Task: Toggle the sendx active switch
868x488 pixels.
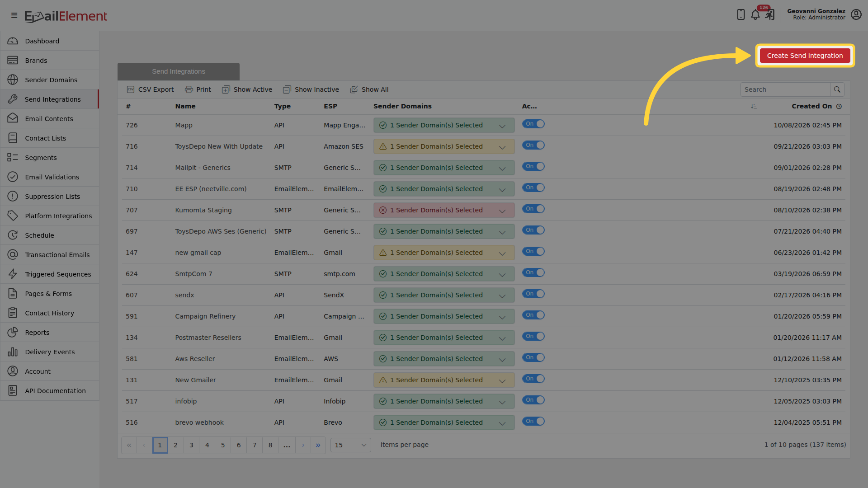Action: (533, 294)
